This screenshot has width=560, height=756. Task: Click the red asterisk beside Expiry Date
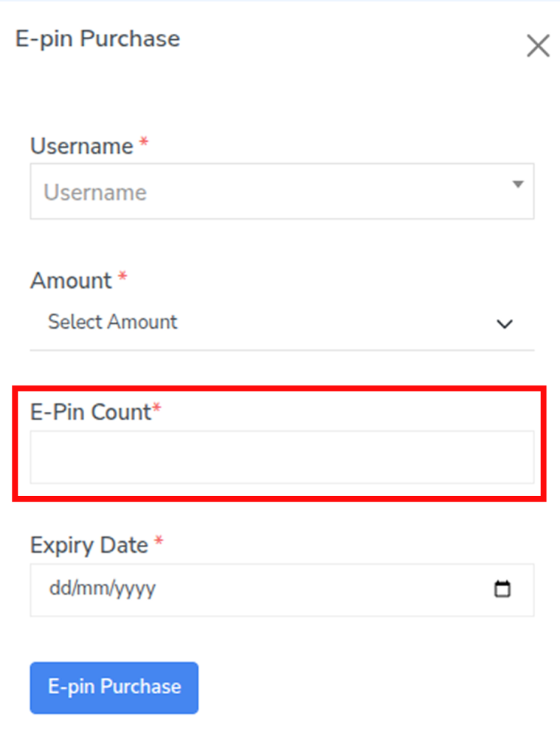tap(159, 543)
